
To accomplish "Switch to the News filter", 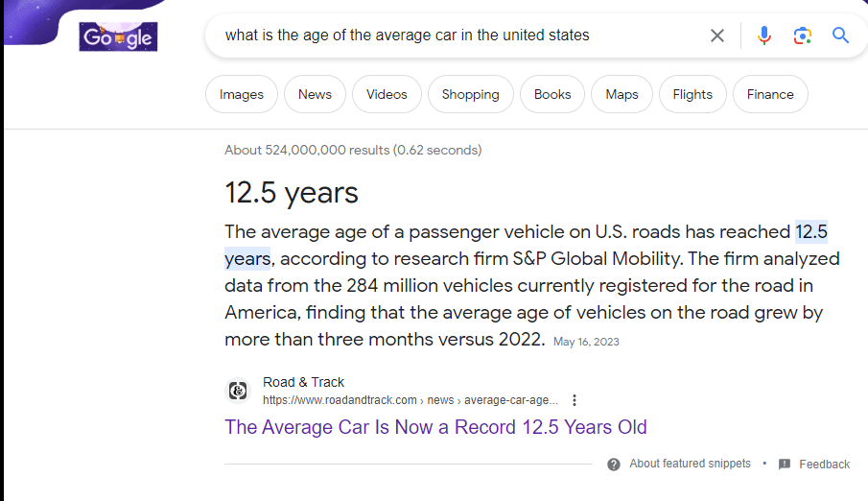I will click(315, 95).
